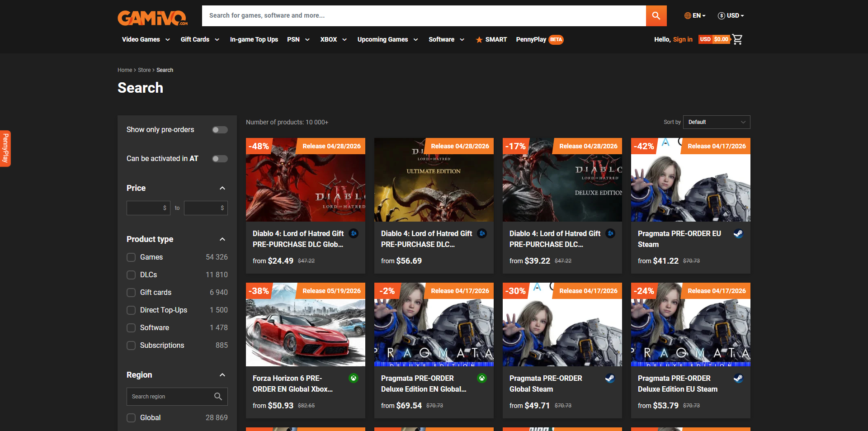Click the SMART star icon
868x431 pixels.
pos(479,40)
